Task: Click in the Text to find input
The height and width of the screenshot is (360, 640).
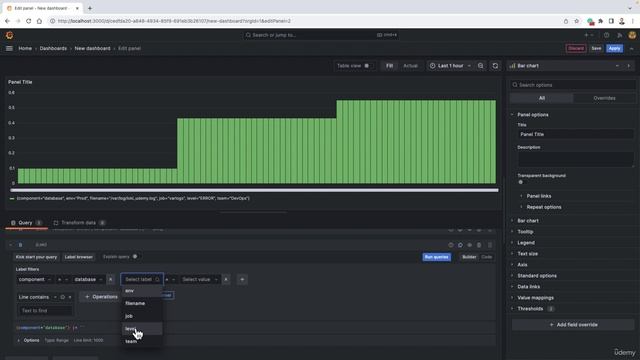Action: pyautogui.click(x=45, y=311)
